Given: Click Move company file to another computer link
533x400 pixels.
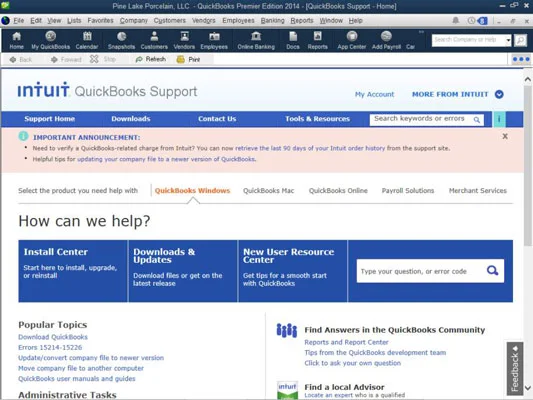Looking at the screenshot, I should (81, 368).
